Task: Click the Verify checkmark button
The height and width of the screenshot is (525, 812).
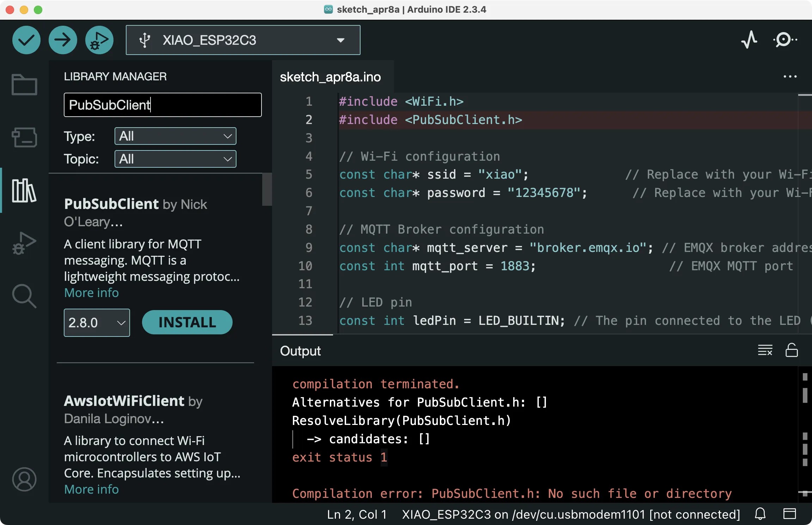Action: click(26, 40)
